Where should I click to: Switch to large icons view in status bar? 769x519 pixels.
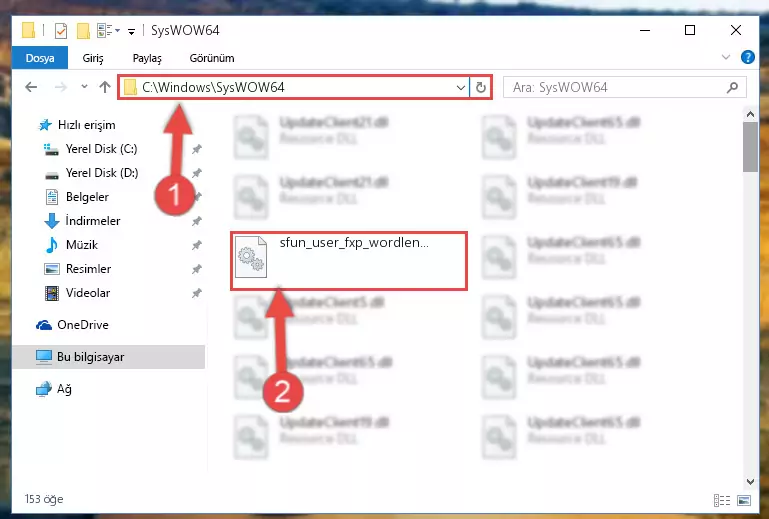point(744,500)
